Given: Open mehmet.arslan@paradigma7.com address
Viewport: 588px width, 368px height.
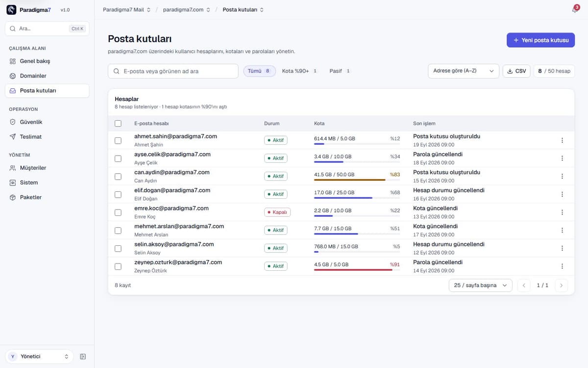Looking at the screenshot, I should coord(179,226).
